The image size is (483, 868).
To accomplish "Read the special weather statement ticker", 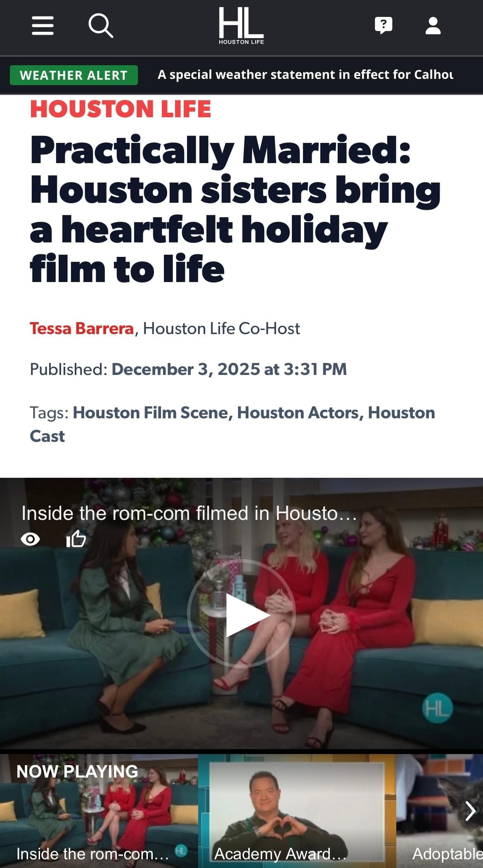I will click(305, 75).
